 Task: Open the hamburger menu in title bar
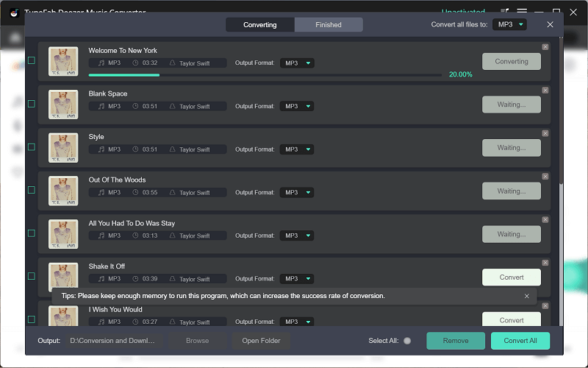pos(522,12)
